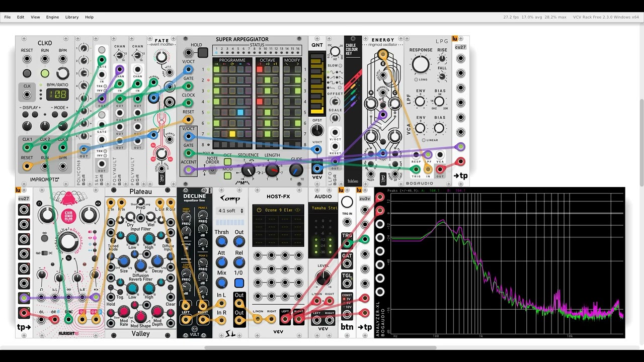The height and width of the screenshot is (362, 644).
Task: Open the Yamaha device selector on Audio
Action: tap(323, 208)
